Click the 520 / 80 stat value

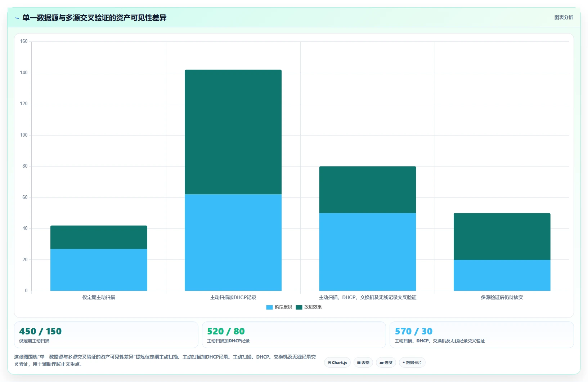[x=226, y=331]
